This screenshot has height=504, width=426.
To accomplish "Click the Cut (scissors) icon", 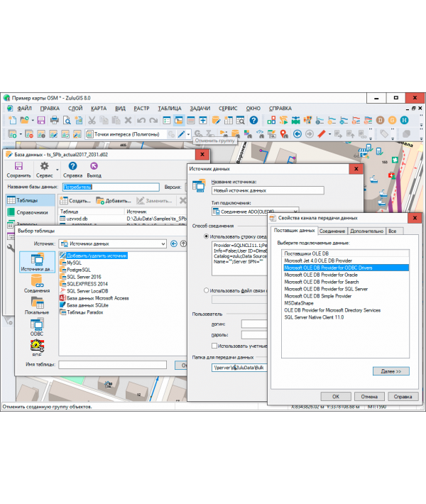I will (x=92, y=121).
